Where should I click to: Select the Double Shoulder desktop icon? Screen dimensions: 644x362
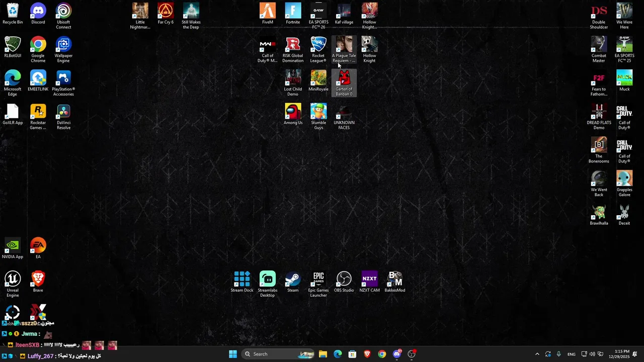[x=599, y=16]
